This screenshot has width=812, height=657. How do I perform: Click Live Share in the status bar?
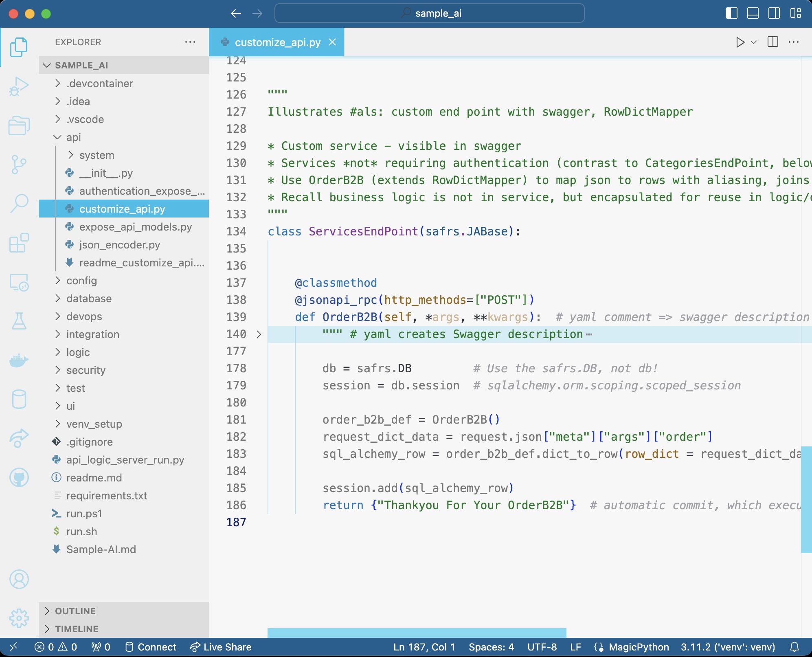[x=221, y=647]
